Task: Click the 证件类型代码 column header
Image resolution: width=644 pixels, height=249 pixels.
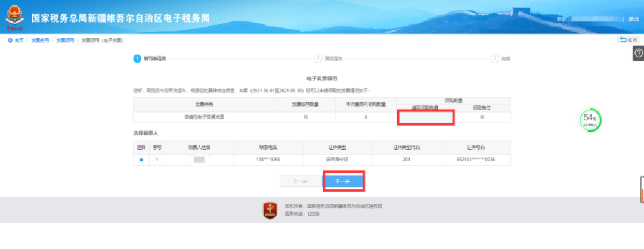Action: pyautogui.click(x=406, y=147)
